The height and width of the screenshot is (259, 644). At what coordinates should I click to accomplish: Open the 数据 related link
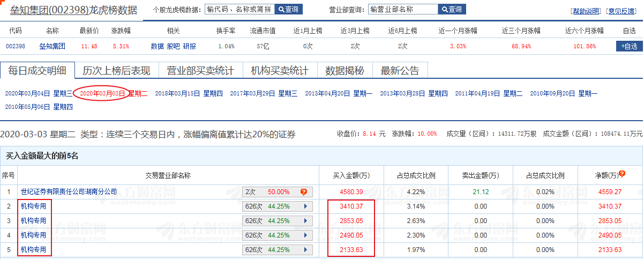click(157, 46)
